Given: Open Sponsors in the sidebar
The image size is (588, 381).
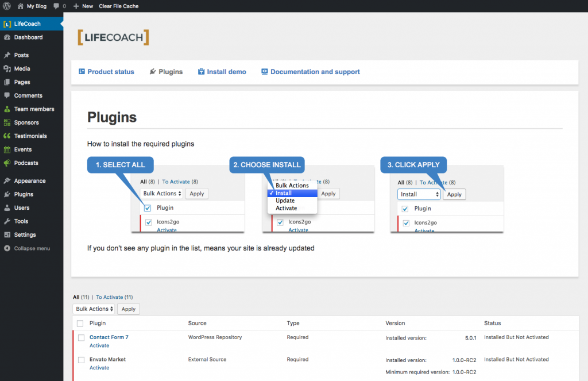Looking at the screenshot, I should (x=32, y=122).
